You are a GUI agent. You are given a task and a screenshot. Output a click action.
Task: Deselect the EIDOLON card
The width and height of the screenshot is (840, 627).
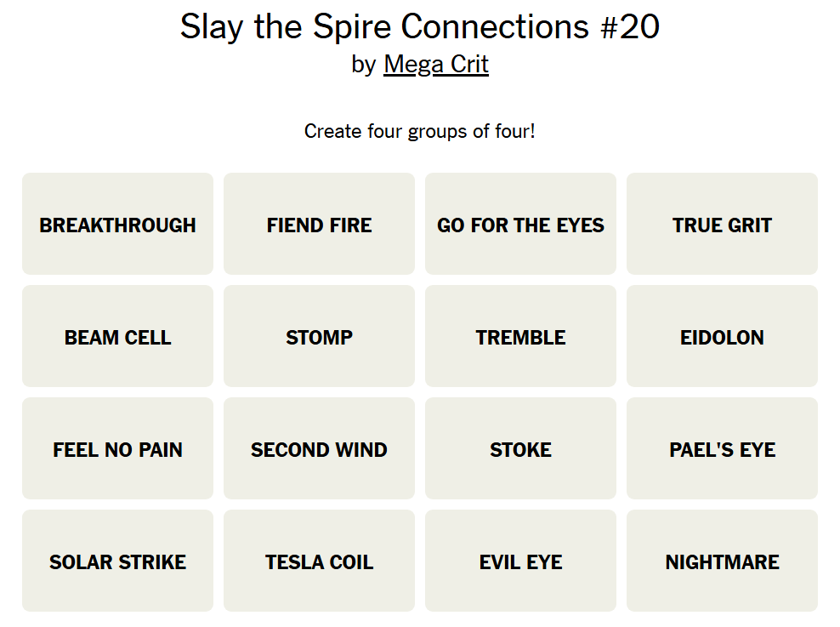click(722, 337)
